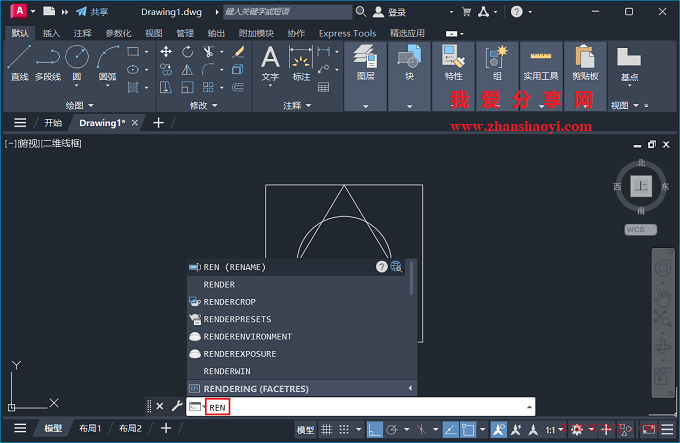The height and width of the screenshot is (443, 680).
Task: Switch to Layout1 (布局1) tab
Action: [x=90, y=428]
